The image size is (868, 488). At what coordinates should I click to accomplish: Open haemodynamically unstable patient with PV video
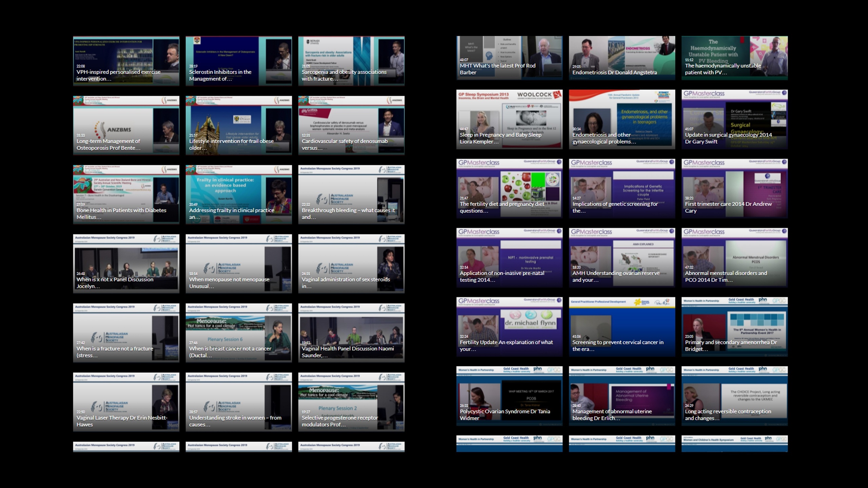(734, 58)
